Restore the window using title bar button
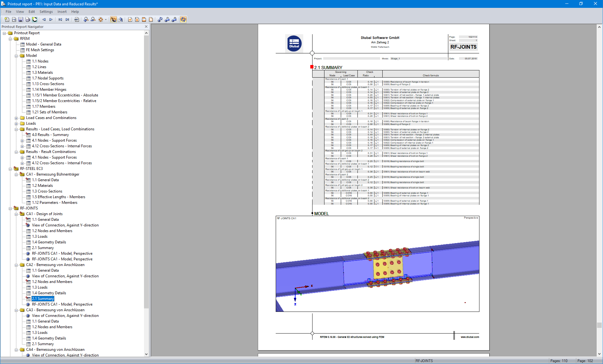 click(x=581, y=4)
